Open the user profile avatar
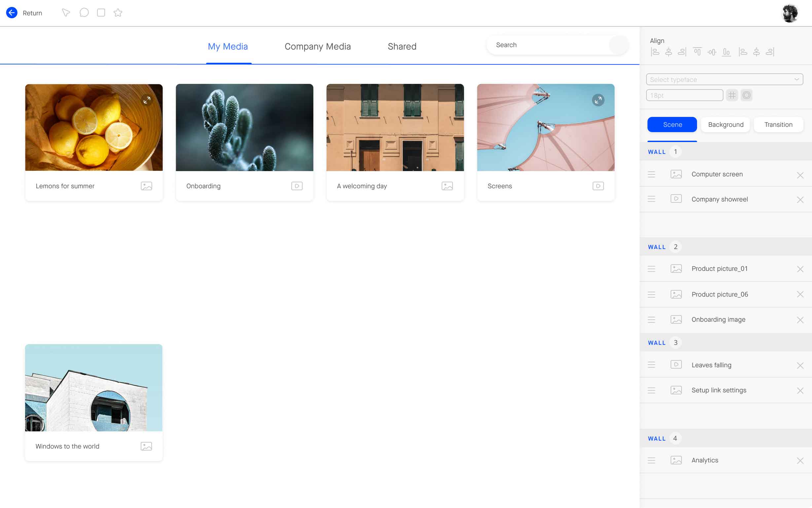This screenshot has width=812, height=508. 790,13
